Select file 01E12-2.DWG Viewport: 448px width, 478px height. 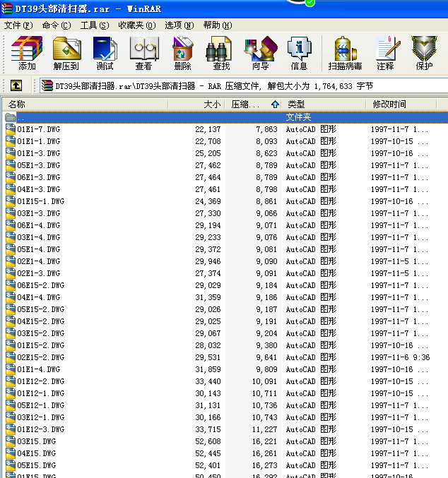(40, 381)
